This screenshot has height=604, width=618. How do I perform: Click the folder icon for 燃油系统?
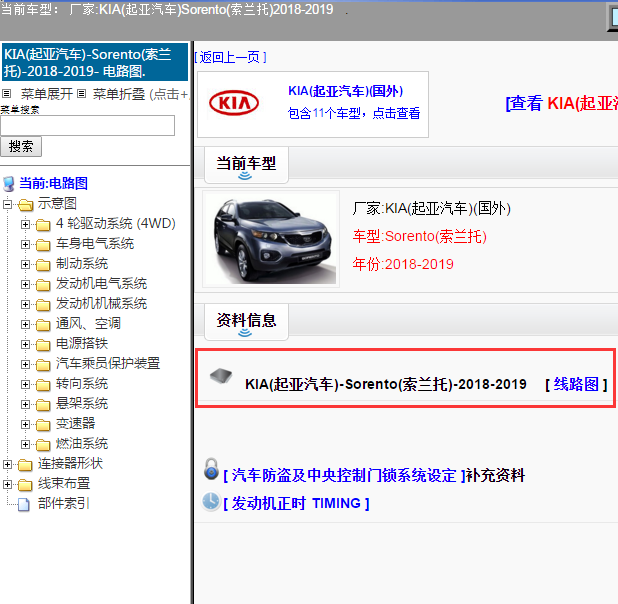(43, 445)
